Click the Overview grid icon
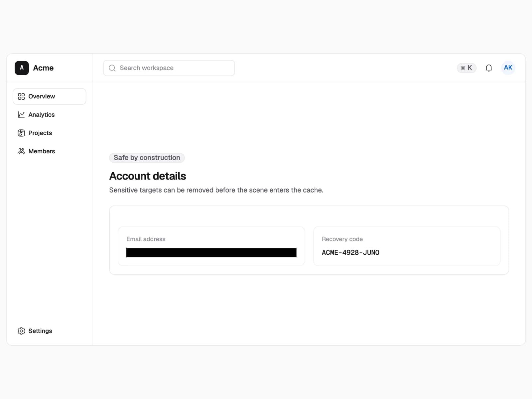The height and width of the screenshot is (399, 532). point(21,96)
